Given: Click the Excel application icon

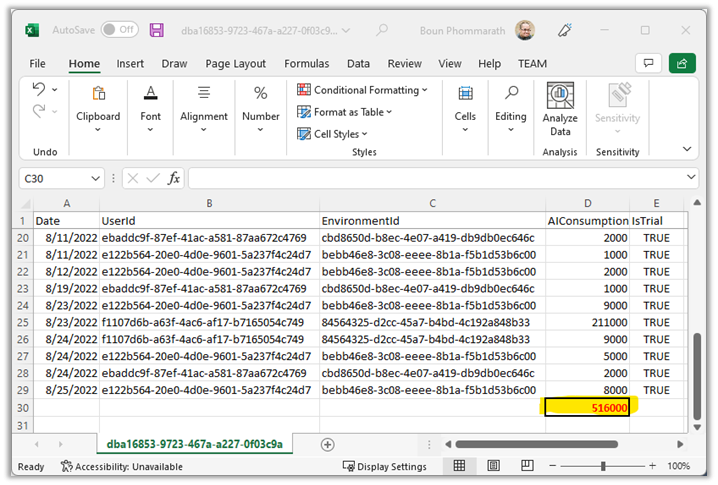Looking at the screenshot, I should pos(32,31).
